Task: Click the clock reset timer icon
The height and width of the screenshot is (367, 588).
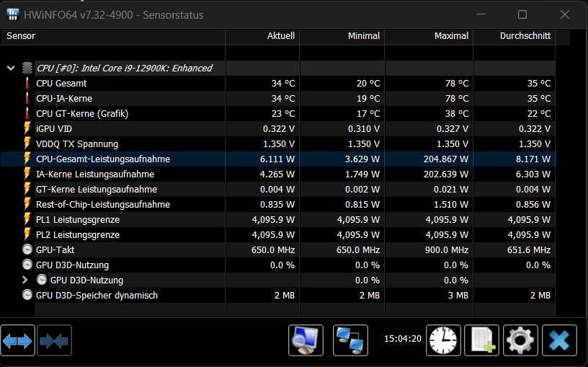Action: click(443, 340)
